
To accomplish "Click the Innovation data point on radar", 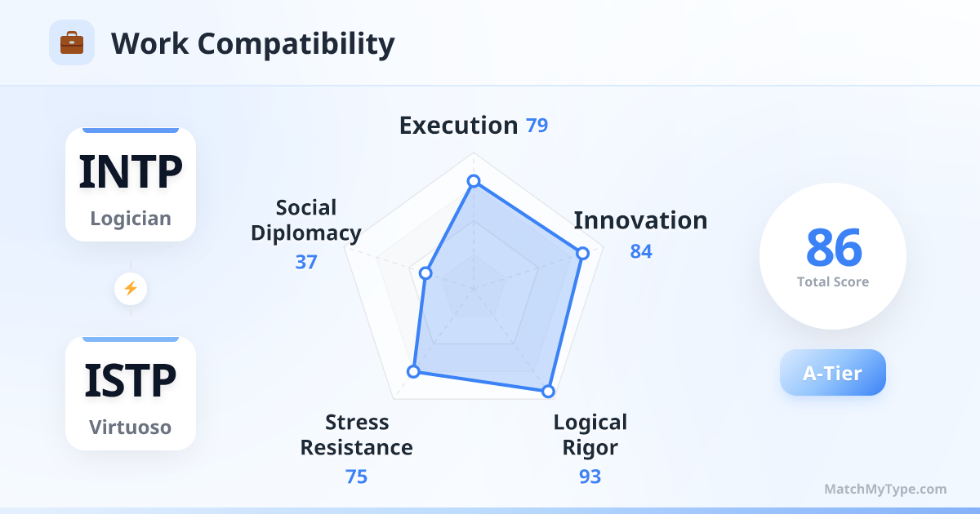I will (582, 253).
